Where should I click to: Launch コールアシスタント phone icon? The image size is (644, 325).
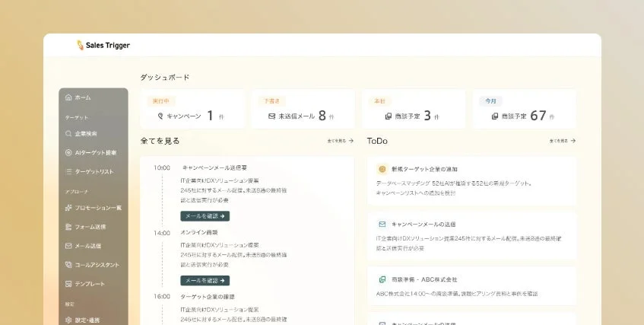pos(68,265)
